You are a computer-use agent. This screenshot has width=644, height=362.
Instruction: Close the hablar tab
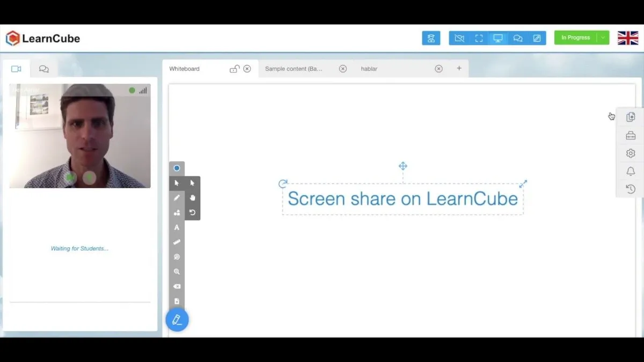[438, 69]
